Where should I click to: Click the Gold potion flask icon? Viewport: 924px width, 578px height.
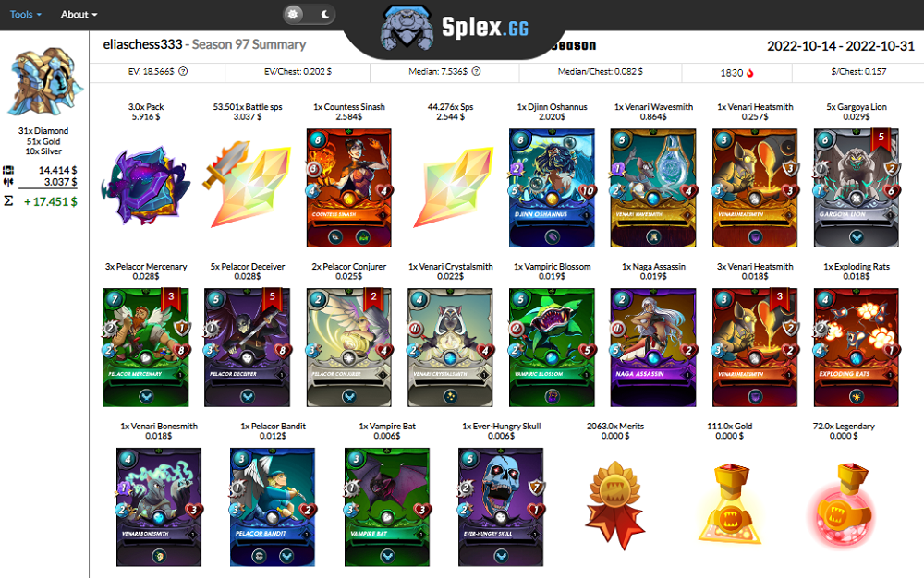click(730, 504)
